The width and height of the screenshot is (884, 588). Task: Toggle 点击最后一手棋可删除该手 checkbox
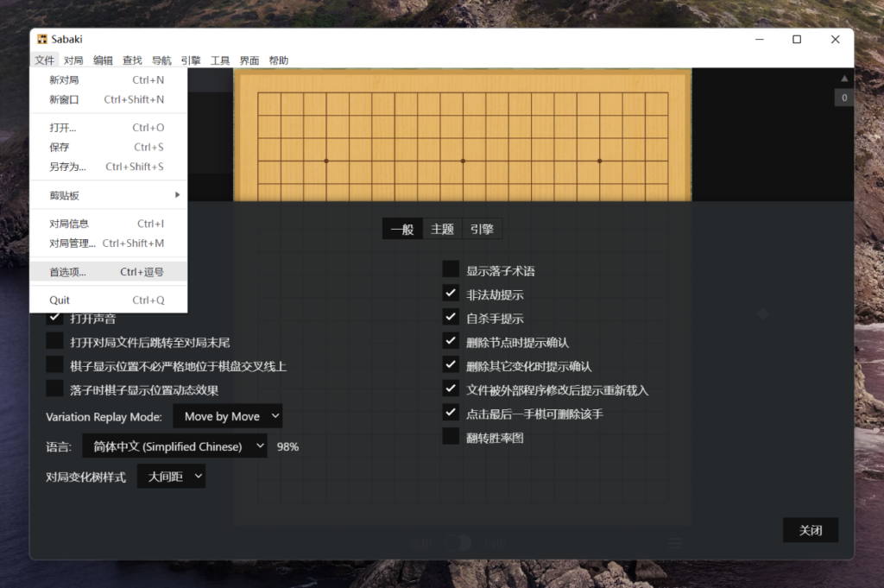click(x=451, y=412)
